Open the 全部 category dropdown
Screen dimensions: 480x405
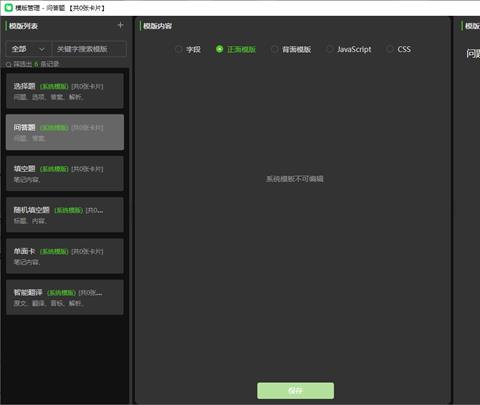[29, 49]
